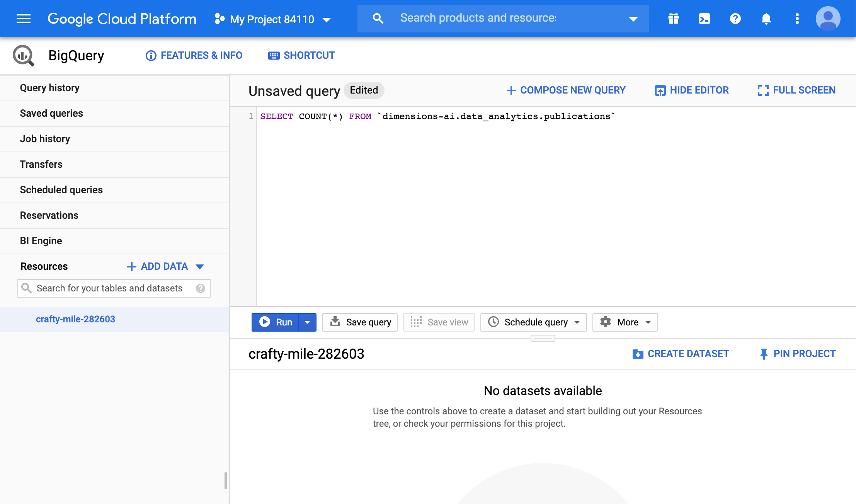Click the crafty-mile-282603 heading in details pane
The image size is (856, 504).
pyautogui.click(x=306, y=354)
